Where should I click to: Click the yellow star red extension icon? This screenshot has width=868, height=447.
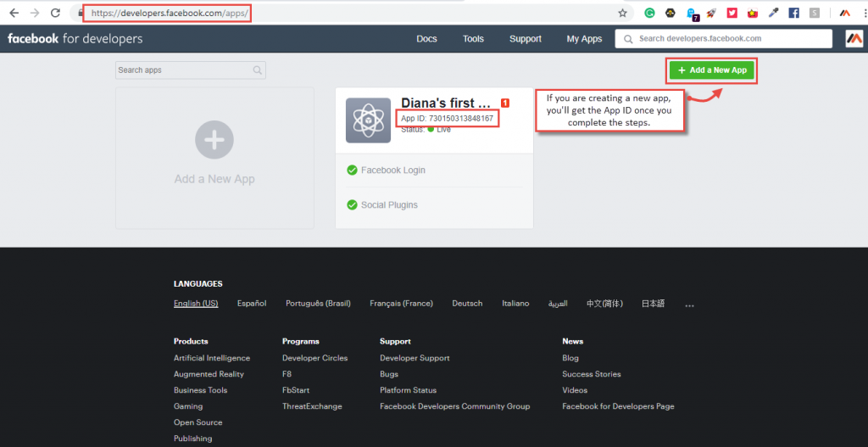pos(753,13)
